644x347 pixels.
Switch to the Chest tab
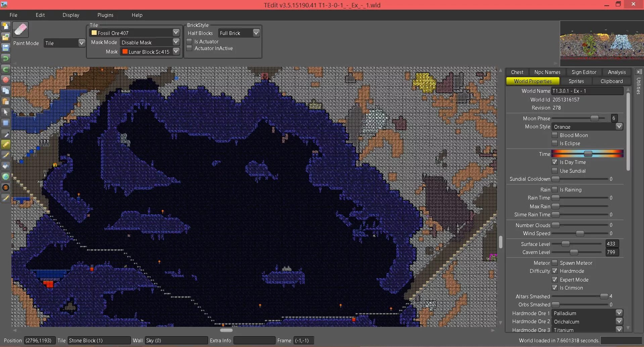tap(517, 72)
